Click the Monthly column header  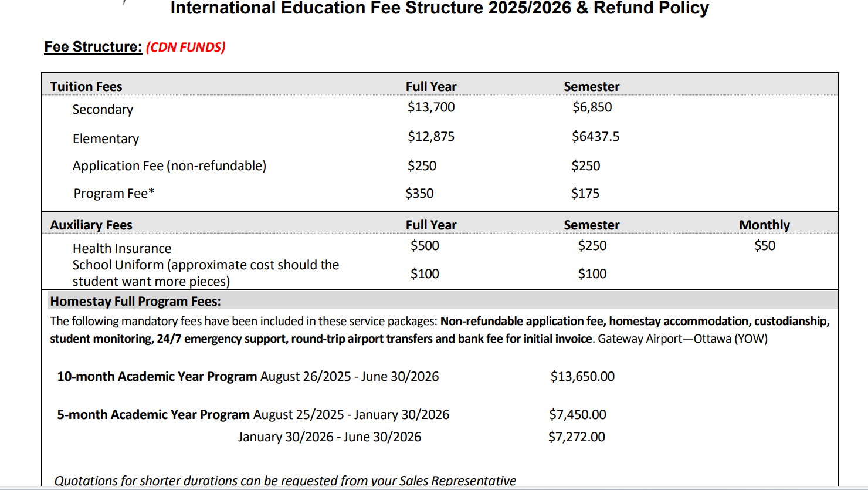[764, 225]
